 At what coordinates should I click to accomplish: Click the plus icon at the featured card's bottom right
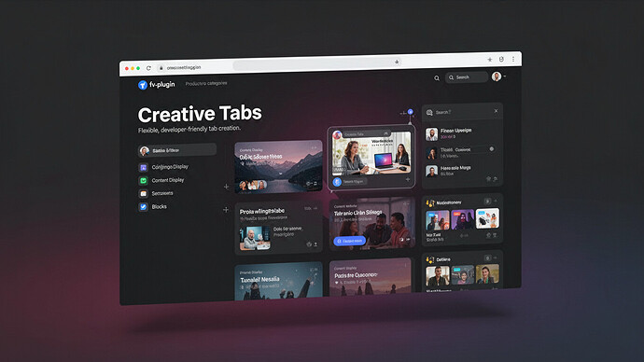tap(408, 179)
